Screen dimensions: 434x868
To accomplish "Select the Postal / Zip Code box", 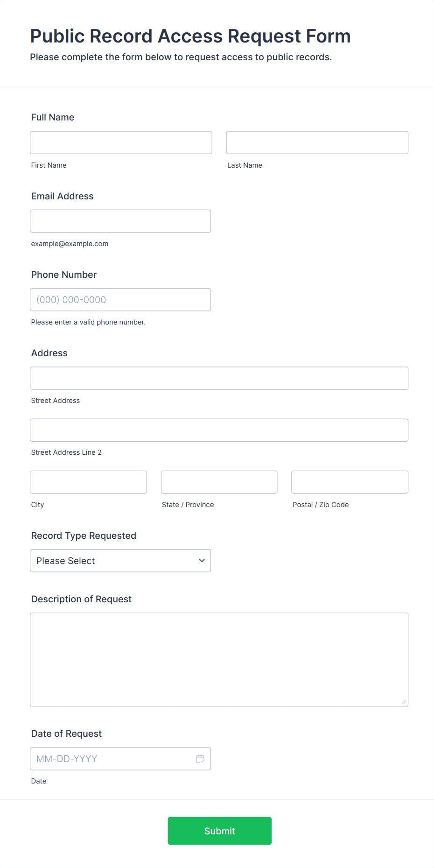I will (x=349, y=481).
